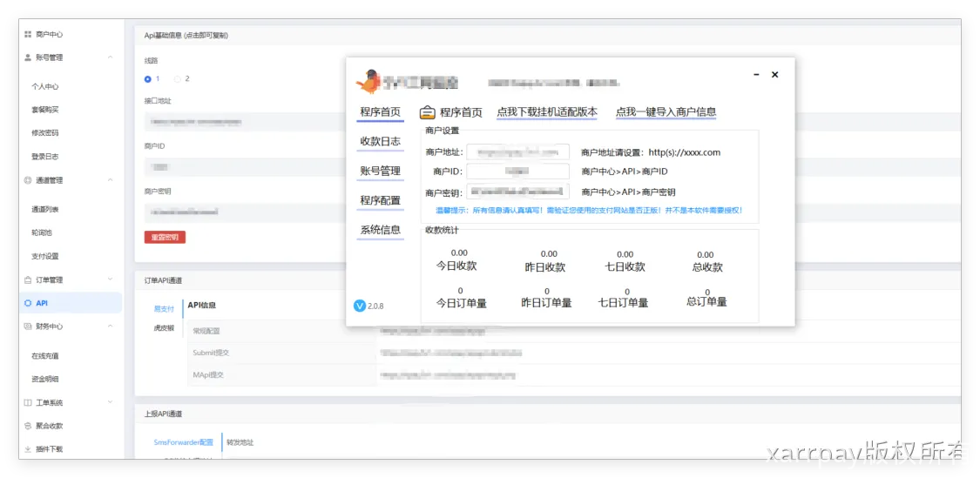Image resolution: width=980 pixels, height=478 pixels.
Task: Collapse the 财务中心 sidebar section arrow
Action: [110, 327]
